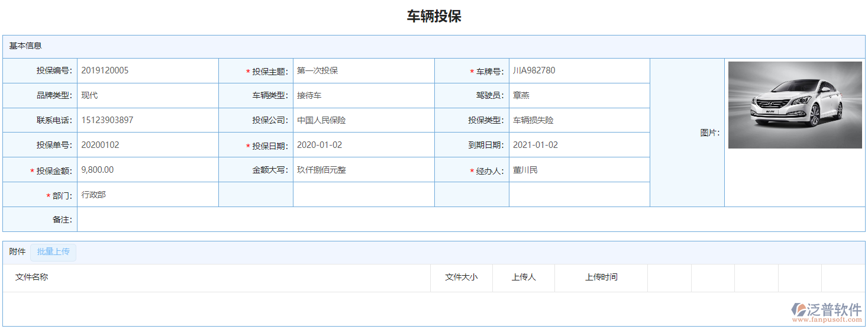
Task: Click the 车牌号 field 川A982780
Action: 579,70
